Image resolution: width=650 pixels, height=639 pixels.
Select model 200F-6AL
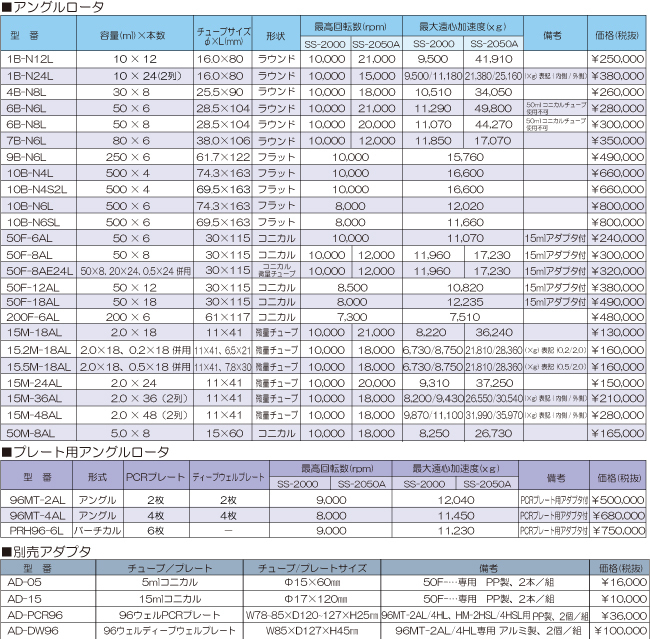tap(33, 317)
